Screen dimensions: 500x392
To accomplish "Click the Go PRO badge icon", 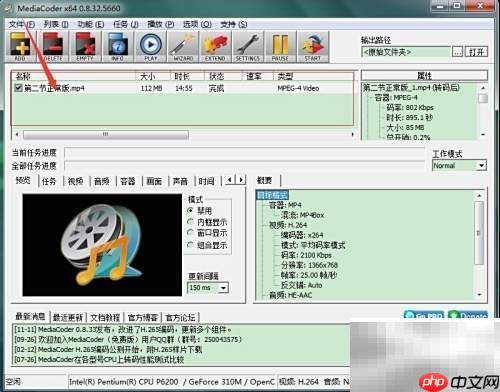I will 424,315.
